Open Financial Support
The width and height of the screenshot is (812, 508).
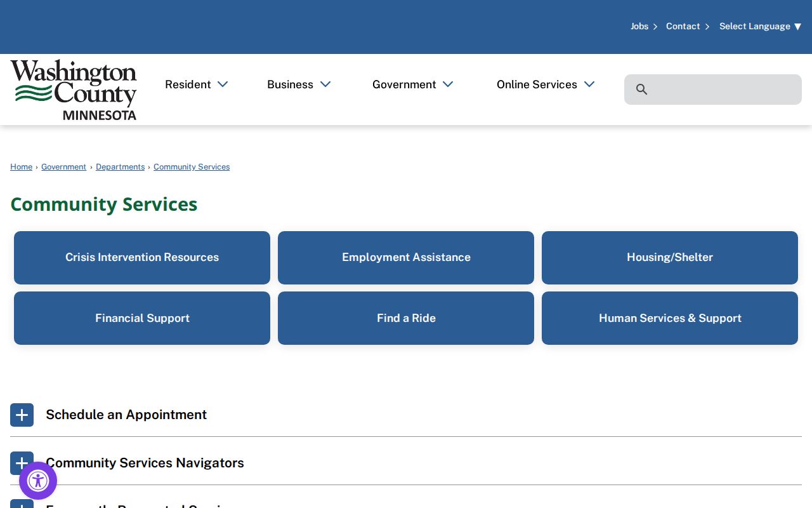142,318
